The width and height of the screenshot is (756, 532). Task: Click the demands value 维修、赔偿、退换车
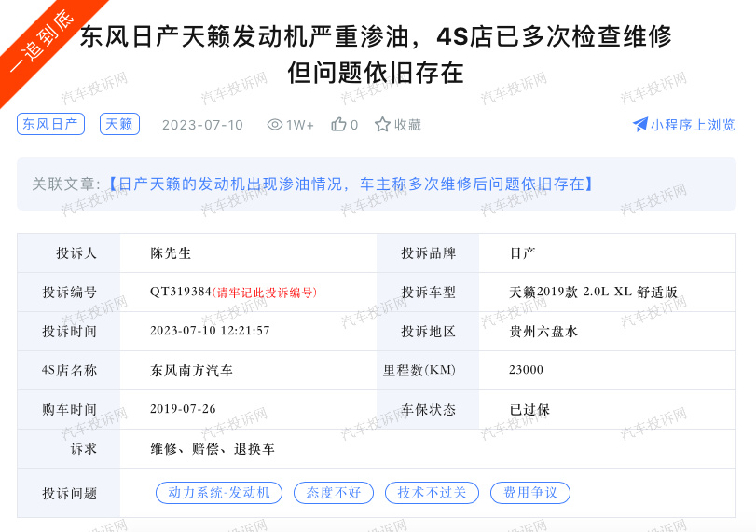click(213, 449)
